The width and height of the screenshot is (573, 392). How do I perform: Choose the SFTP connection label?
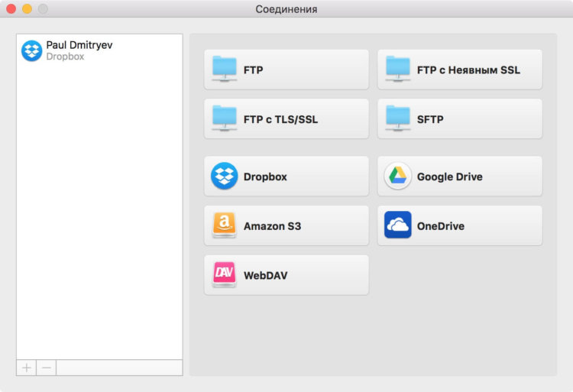(x=430, y=119)
